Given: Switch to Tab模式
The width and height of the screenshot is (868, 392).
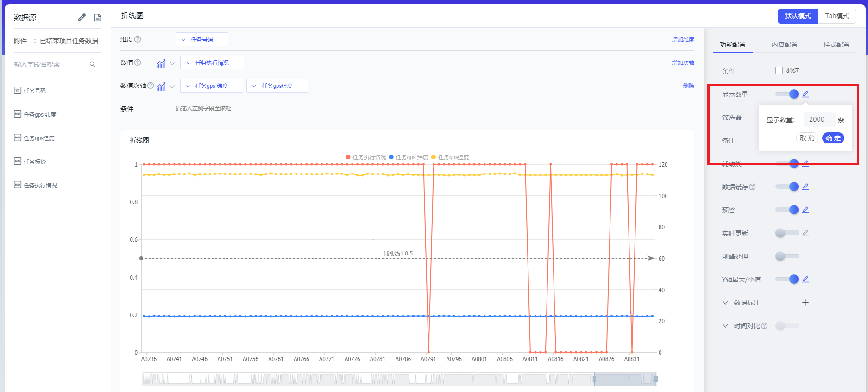Looking at the screenshot, I should point(837,16).
